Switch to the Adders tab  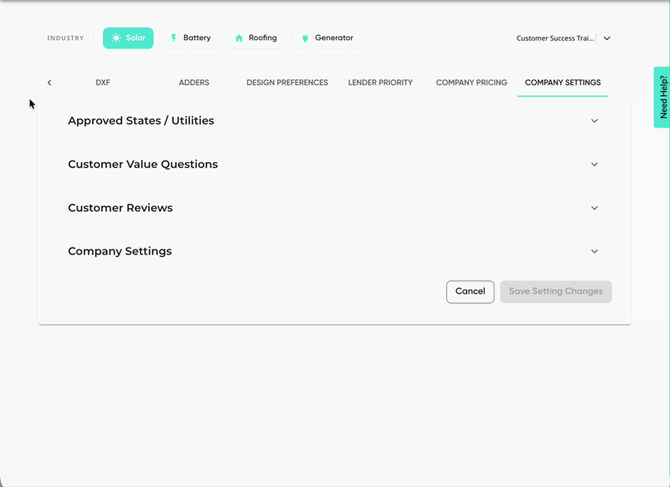point(194,82)
